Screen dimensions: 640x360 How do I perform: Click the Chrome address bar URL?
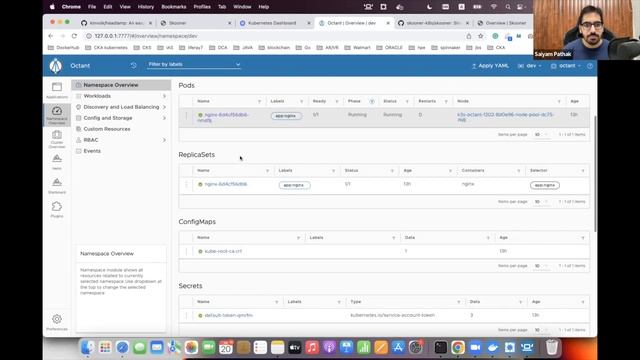(x=146, y=36)
